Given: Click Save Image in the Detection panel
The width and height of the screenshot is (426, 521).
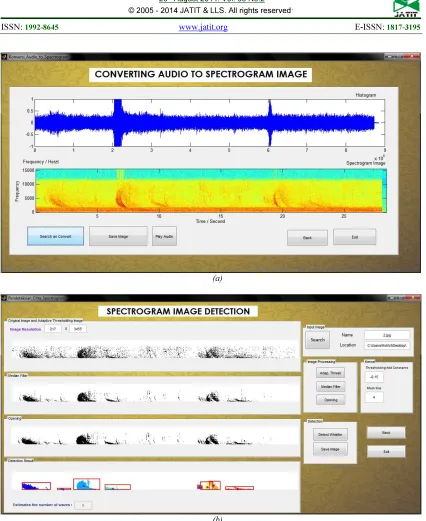Looking at the screenshot, I should point(330,449).
